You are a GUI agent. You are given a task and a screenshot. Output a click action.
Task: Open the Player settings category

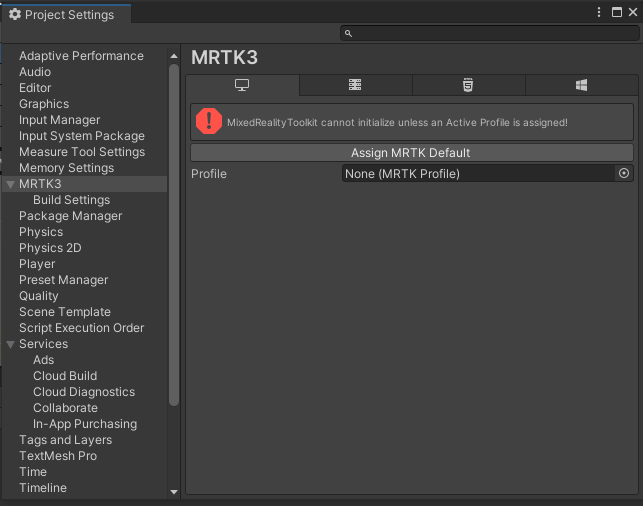pyautogui.click(x=37, y=264)
